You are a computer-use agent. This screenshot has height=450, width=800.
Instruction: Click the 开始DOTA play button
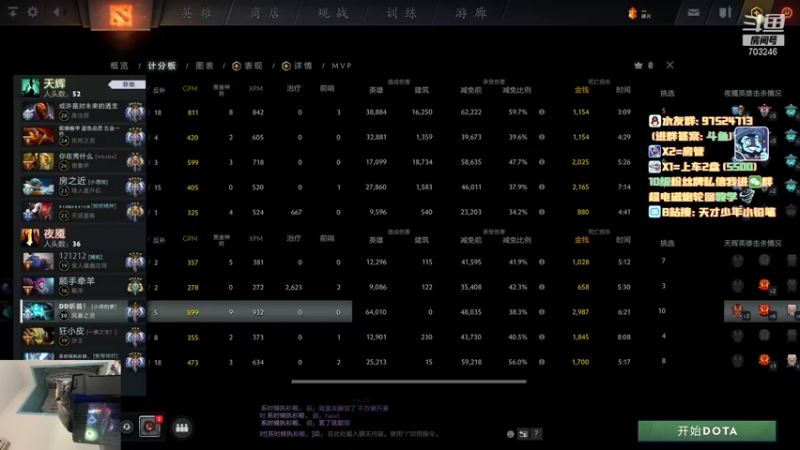click(707, 431)
